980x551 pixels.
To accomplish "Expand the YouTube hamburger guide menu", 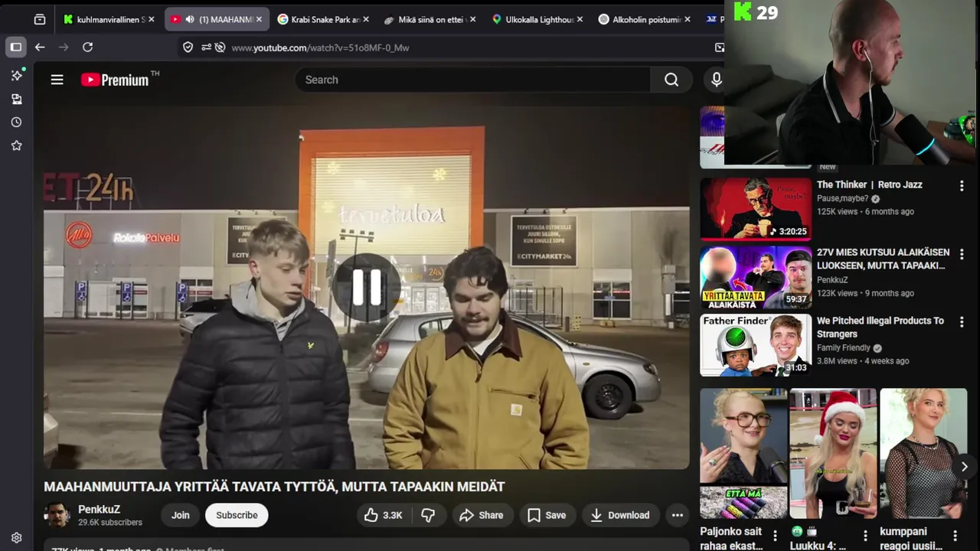I will (x=57, y=80).
